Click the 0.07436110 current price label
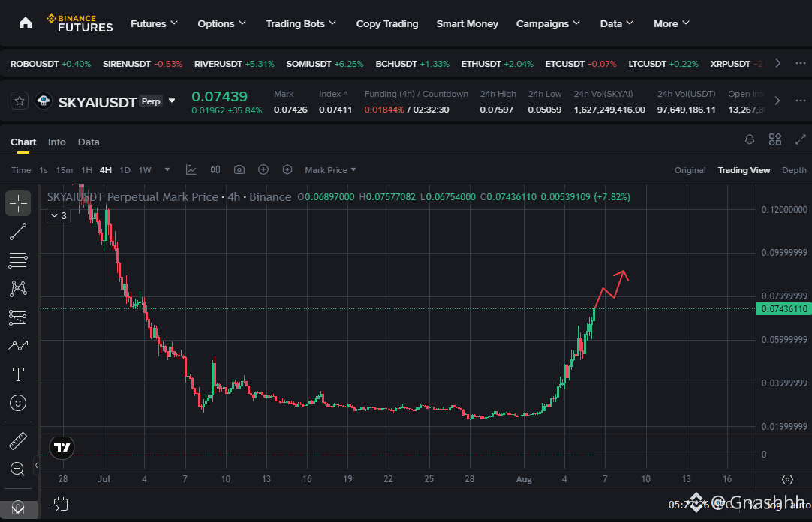The image size is (812, 522). (x=784, y=309)
